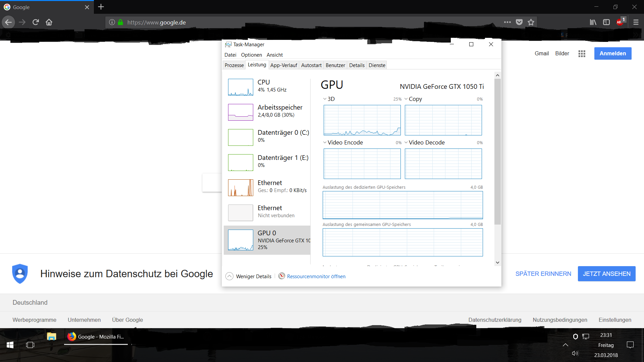The width and height of the screenshot is (644, 362).
Task: Click the Pocket save icon
Action: click(x=519, y=22)
